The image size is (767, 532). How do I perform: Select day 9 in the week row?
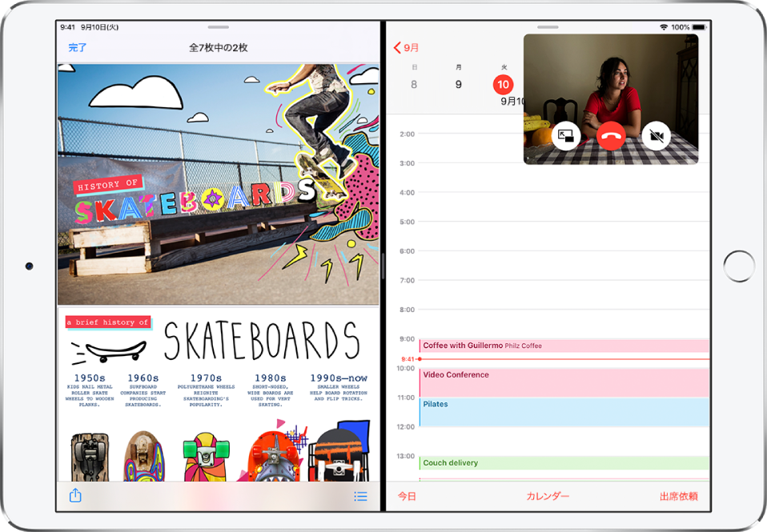(458, 84)
